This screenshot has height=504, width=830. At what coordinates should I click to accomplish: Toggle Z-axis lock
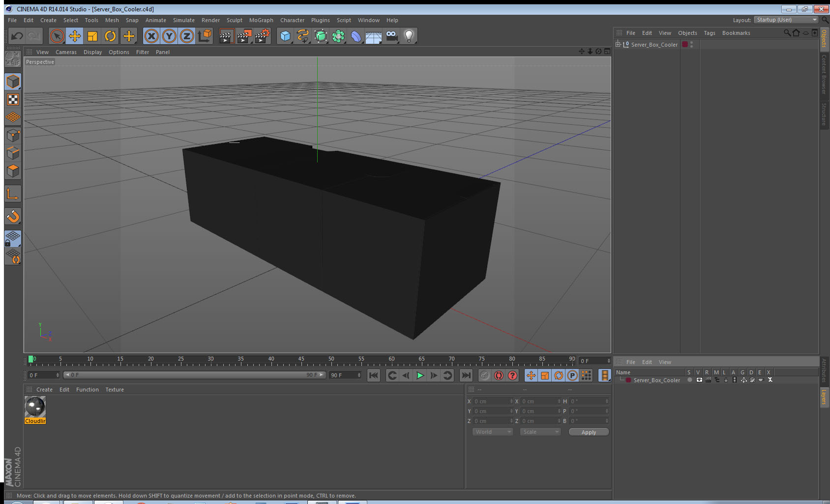(187, 36)
